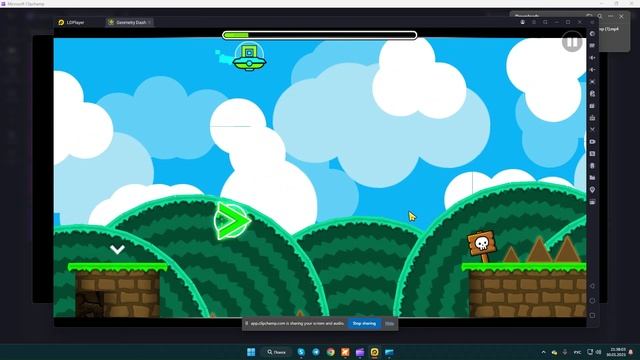This screenshot has height=360, width=640.
Task: Open Telegram from the taskbar
Action: [316, 352]
